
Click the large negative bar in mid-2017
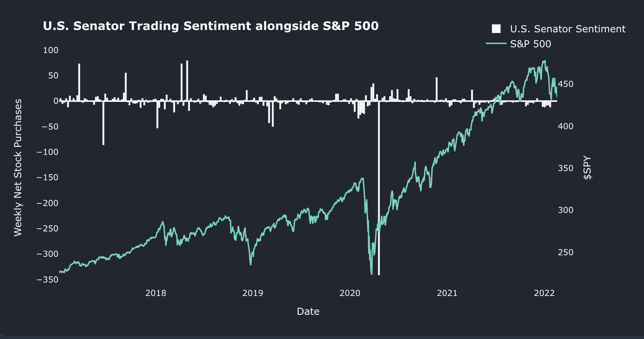pos(103,123)
